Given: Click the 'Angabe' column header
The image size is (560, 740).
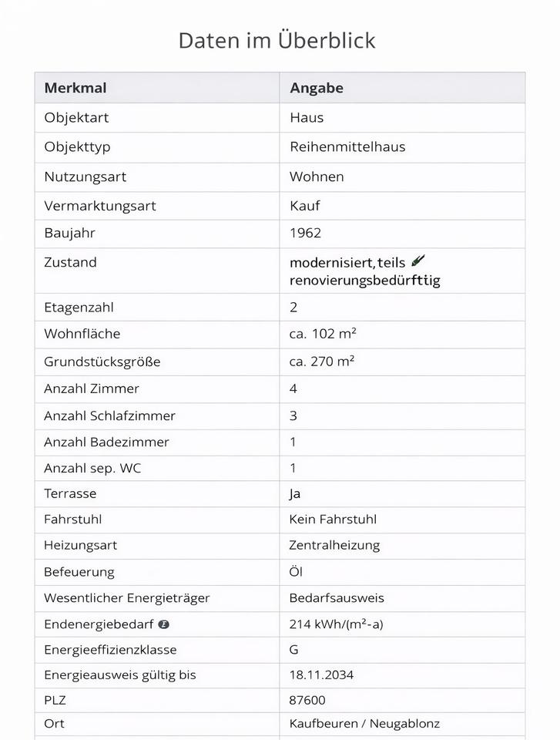Looking at the screenshot, I should tap(317, 88).
